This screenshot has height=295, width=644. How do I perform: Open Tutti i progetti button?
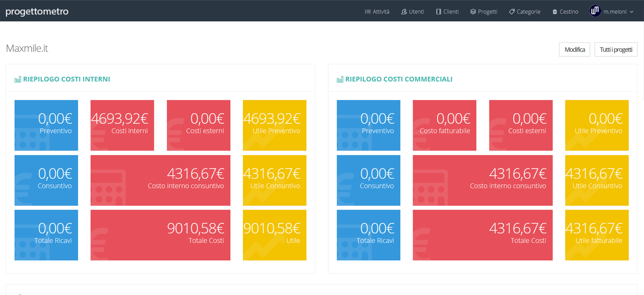coord(615,50)
